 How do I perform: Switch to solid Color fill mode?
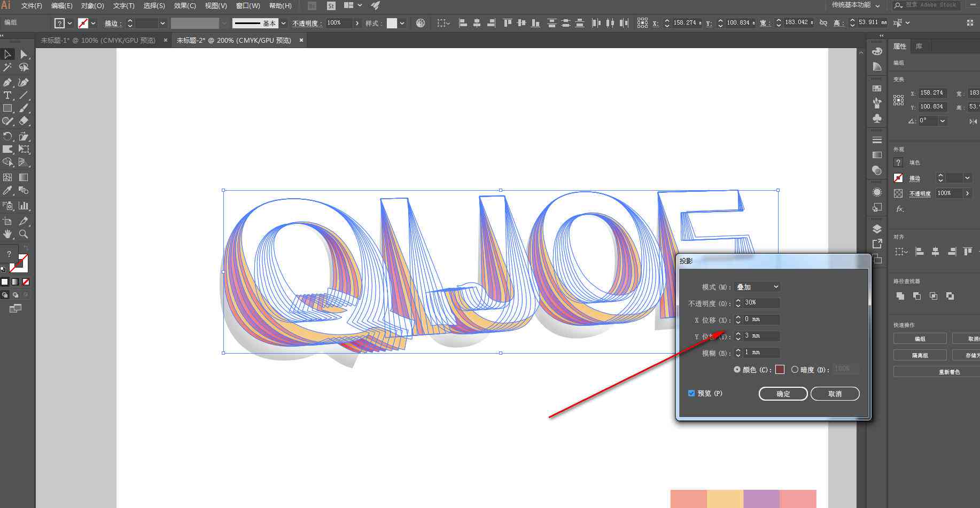[x=5, y=282]
